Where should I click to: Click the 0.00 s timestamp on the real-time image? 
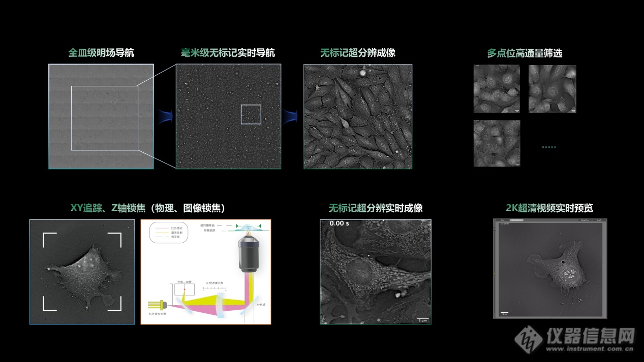[340, 223]
